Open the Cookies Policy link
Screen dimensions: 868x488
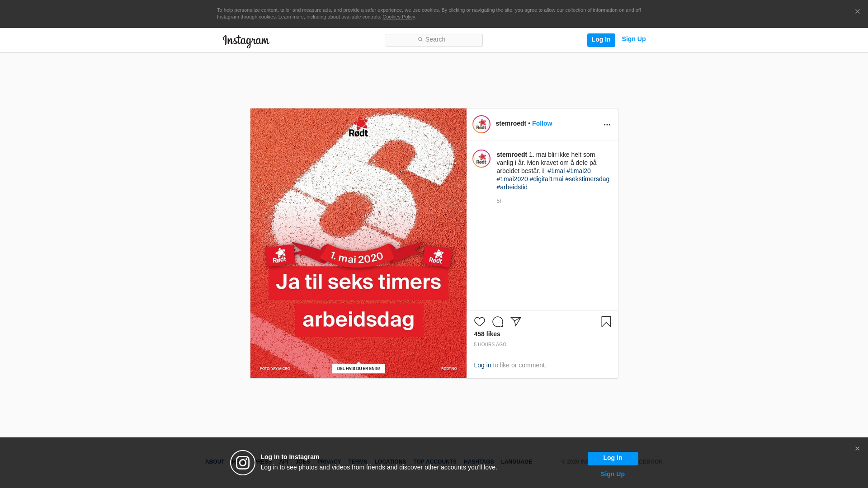coord(399,17)
